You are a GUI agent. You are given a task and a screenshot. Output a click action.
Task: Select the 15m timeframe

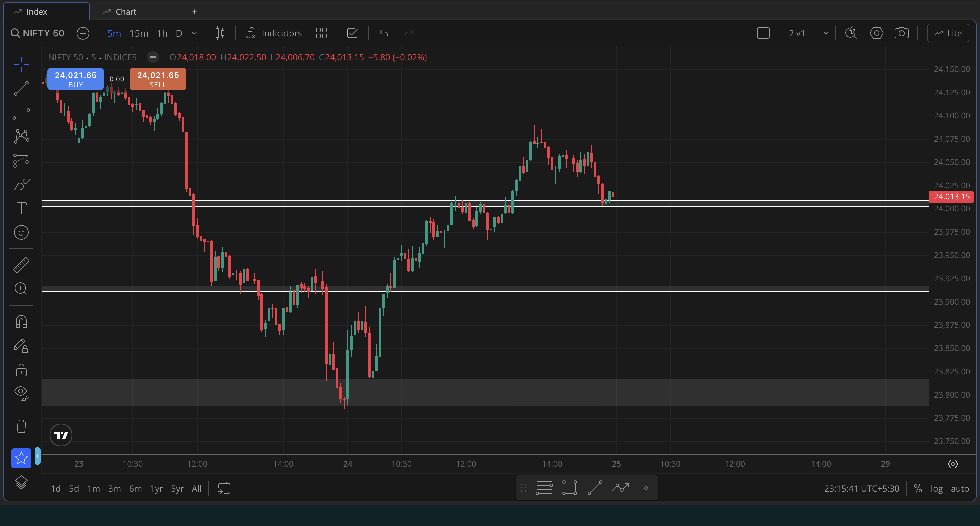coord(139,33)
